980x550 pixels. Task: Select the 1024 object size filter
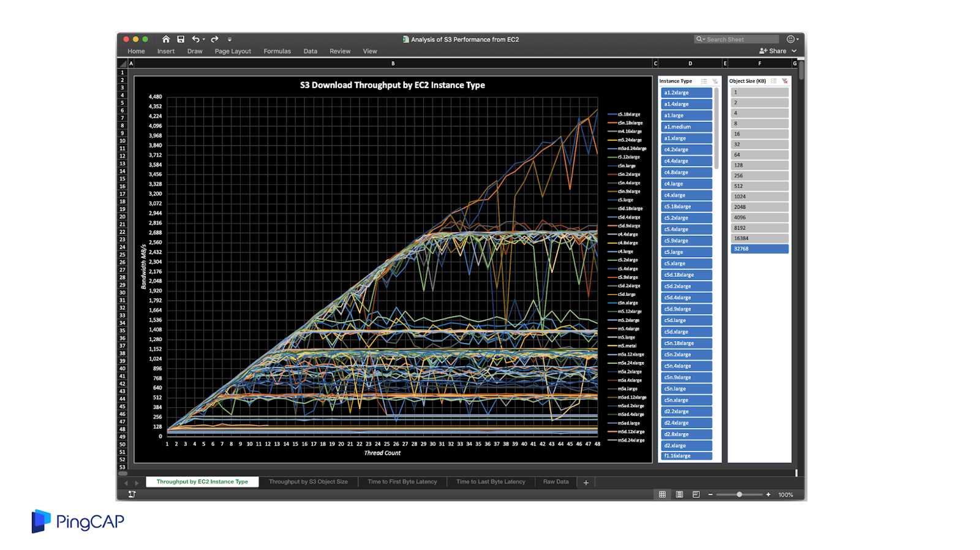(759, 197)
